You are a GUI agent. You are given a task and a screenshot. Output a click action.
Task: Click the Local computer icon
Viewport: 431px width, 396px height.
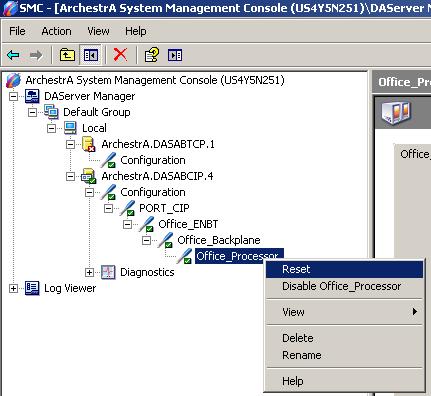70,128
